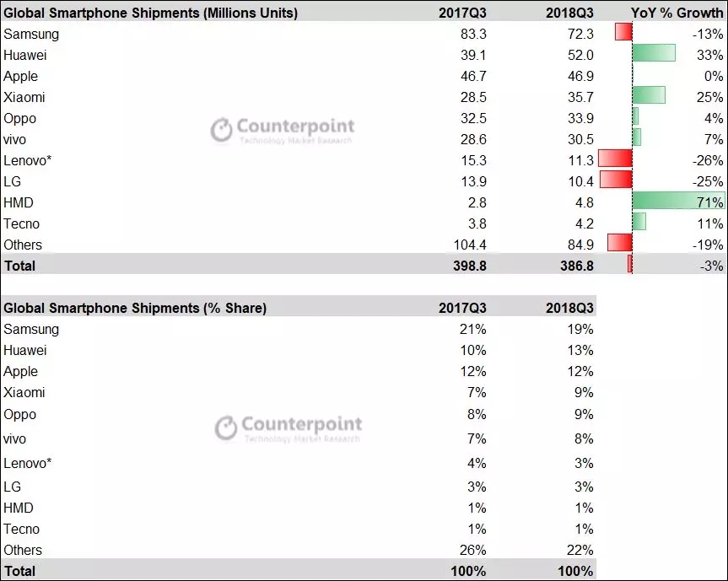Viewport: 728px width, 581px height.
Task: Click the Counterpoint logo in the Millions Units table
Action: pos(283,129)
